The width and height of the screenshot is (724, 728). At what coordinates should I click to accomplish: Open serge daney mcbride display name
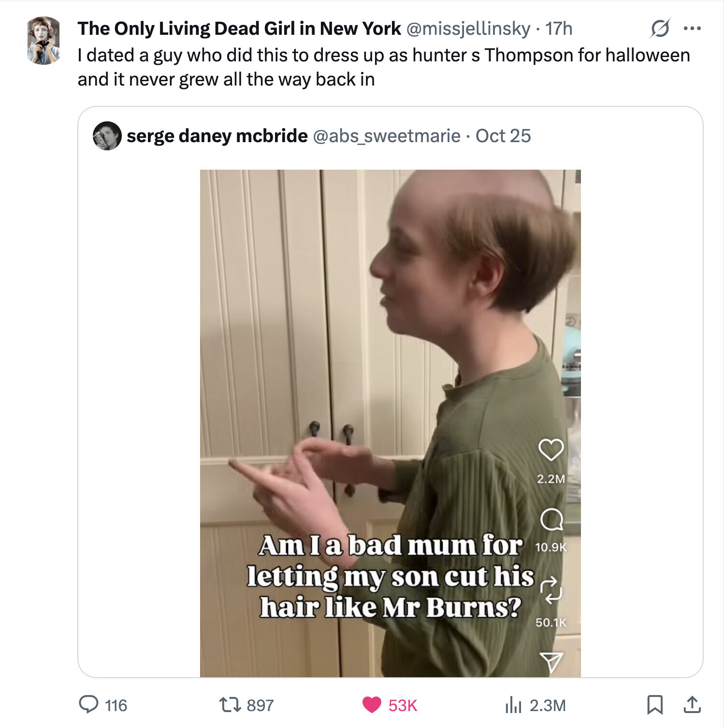[217, 136]
